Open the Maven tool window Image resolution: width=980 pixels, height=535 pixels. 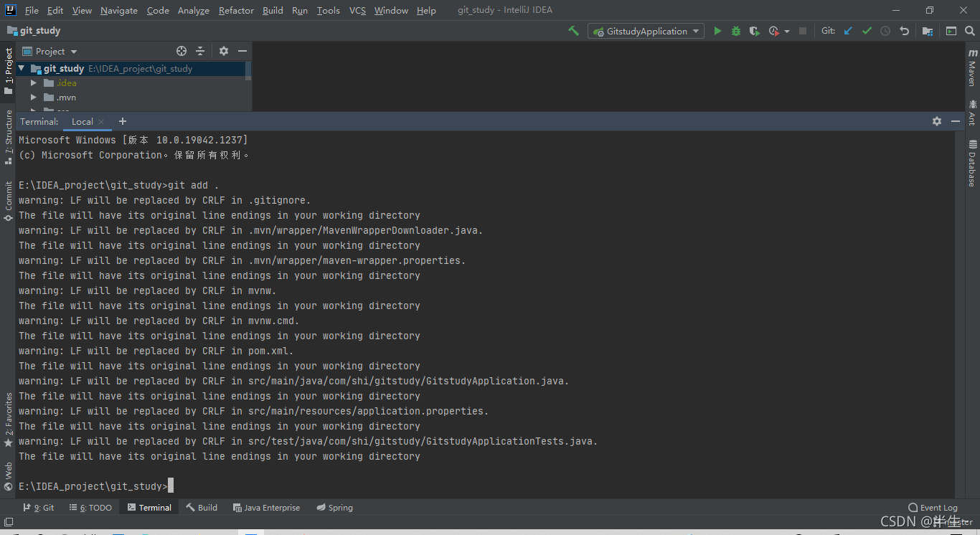click(972, 68)
